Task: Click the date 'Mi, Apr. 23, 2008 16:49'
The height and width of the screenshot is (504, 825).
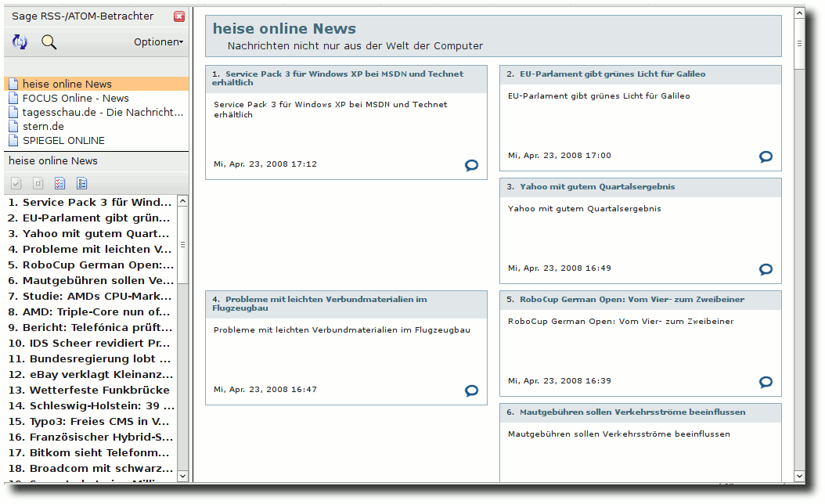Action: [560, 268]
